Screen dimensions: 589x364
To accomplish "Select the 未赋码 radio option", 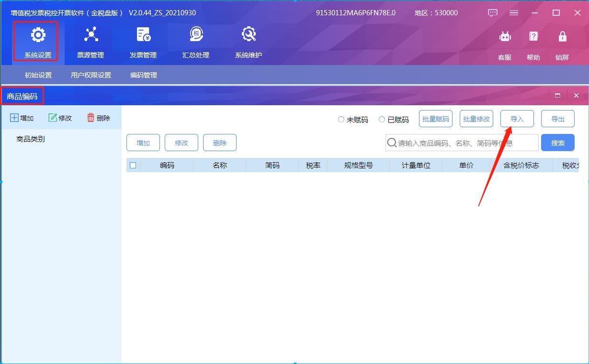I will 341,120.
